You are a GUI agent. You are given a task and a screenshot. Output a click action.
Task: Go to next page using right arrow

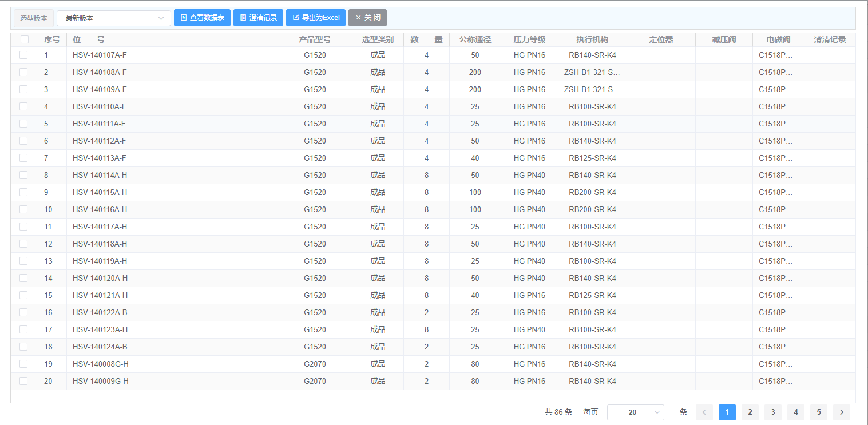point(841,412)
